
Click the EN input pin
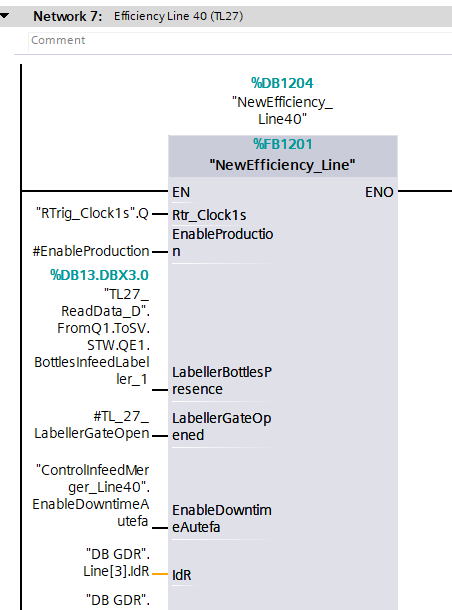click(x=181, y=192)
